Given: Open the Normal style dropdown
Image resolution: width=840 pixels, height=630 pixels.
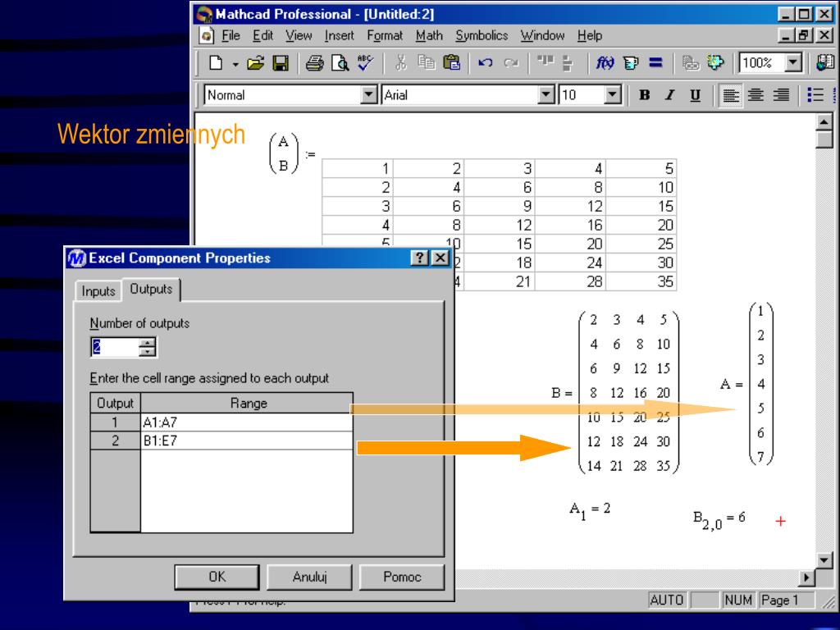Looking at the screenshot, I should click(368, 95).
